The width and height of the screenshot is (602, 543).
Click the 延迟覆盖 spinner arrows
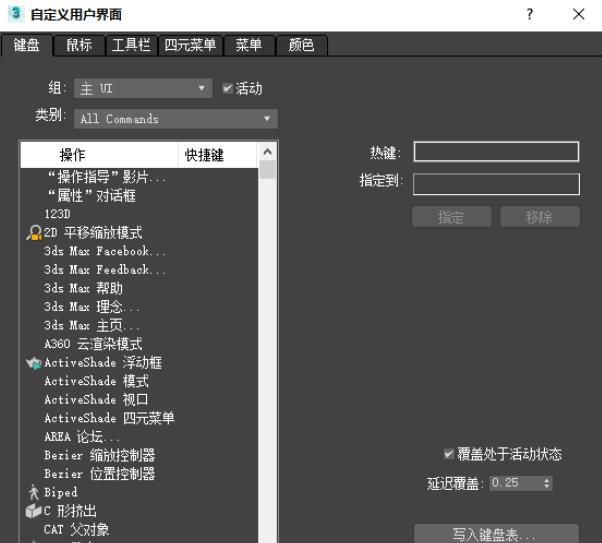coord(547,483)
